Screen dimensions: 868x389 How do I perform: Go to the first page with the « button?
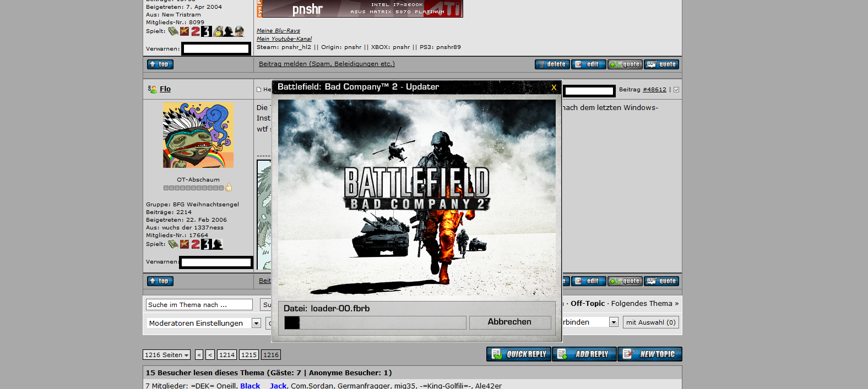pyautogui.click(x=199, y=355)
